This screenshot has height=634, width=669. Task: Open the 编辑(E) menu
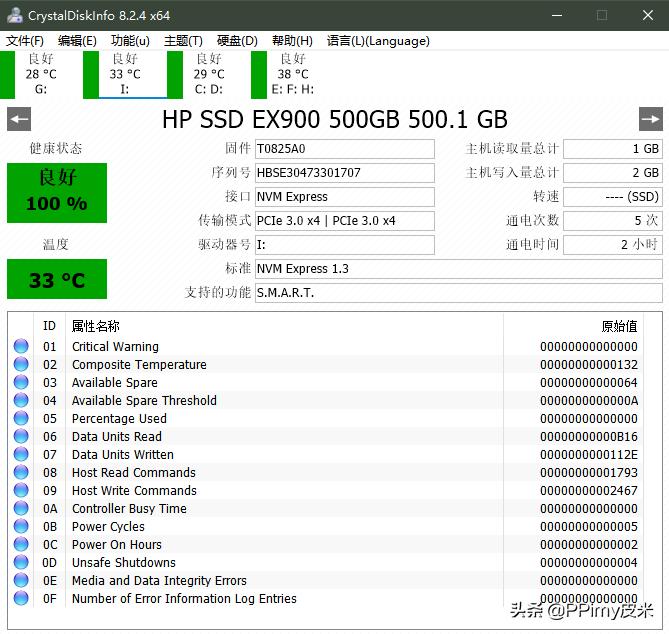(x=77, y=41)
